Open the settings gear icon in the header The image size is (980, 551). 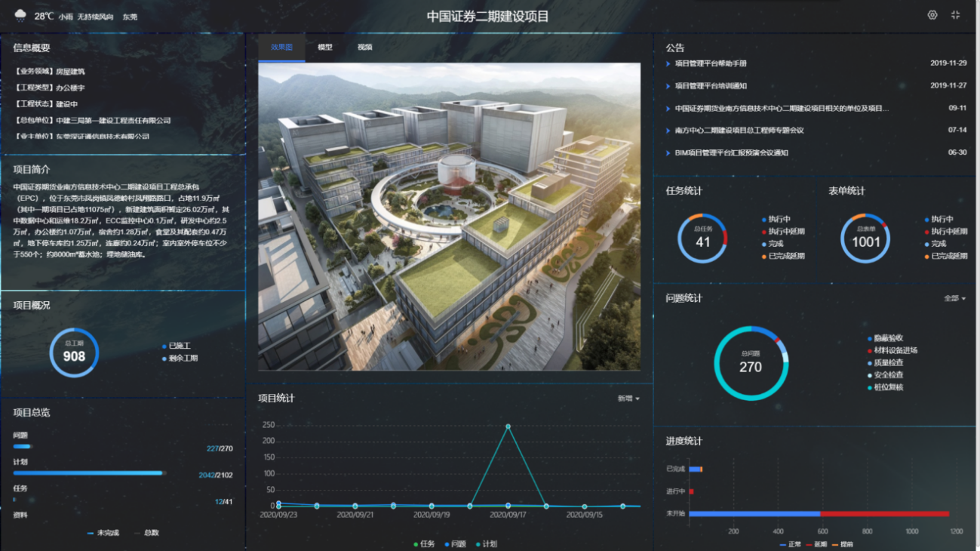tap(934, 14)
